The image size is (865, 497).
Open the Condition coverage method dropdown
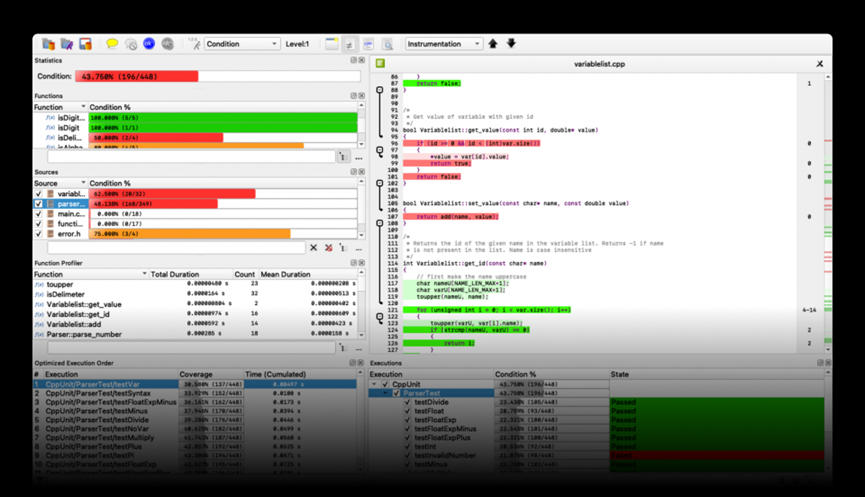click(x=242, y=44)
